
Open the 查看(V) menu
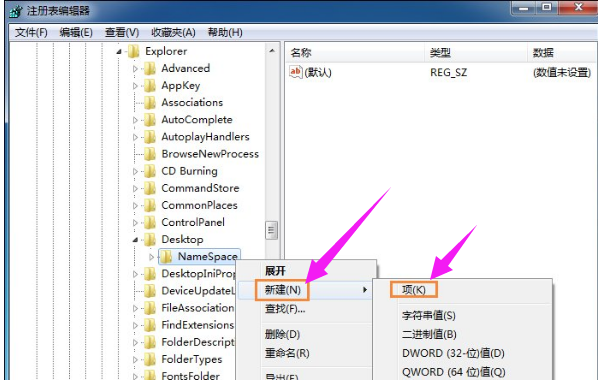pyautogui.click(x=122, y=32)
